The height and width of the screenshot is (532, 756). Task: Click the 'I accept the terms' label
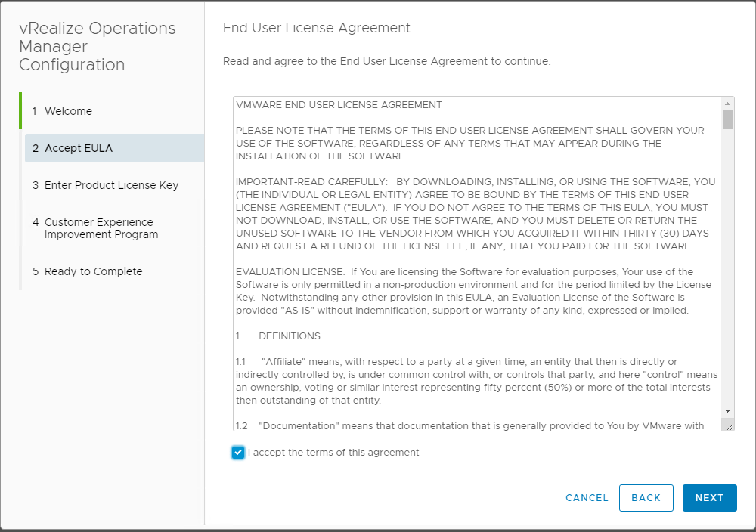click(x=333, y=453)
